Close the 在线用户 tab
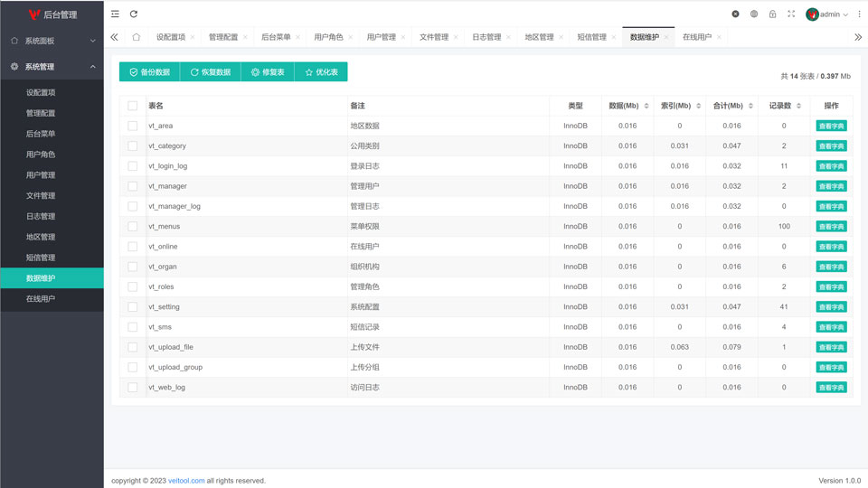868x488 pixels. [720, 38]
